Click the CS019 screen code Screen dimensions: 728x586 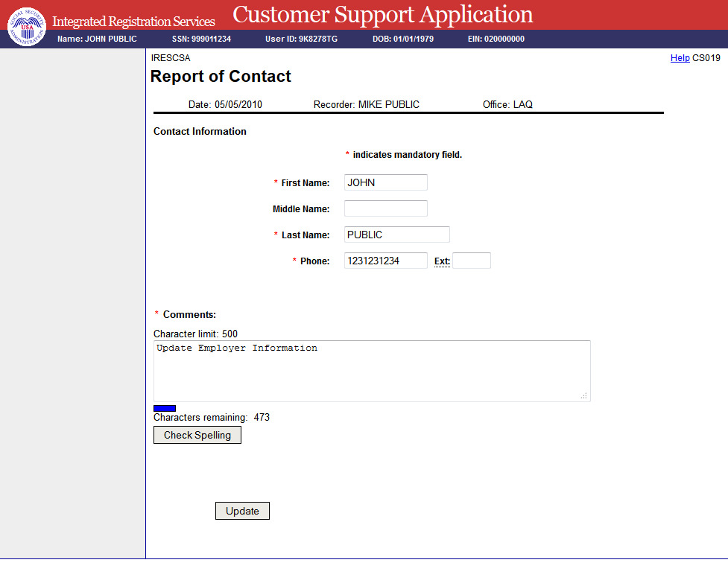(x=706, y=58)
